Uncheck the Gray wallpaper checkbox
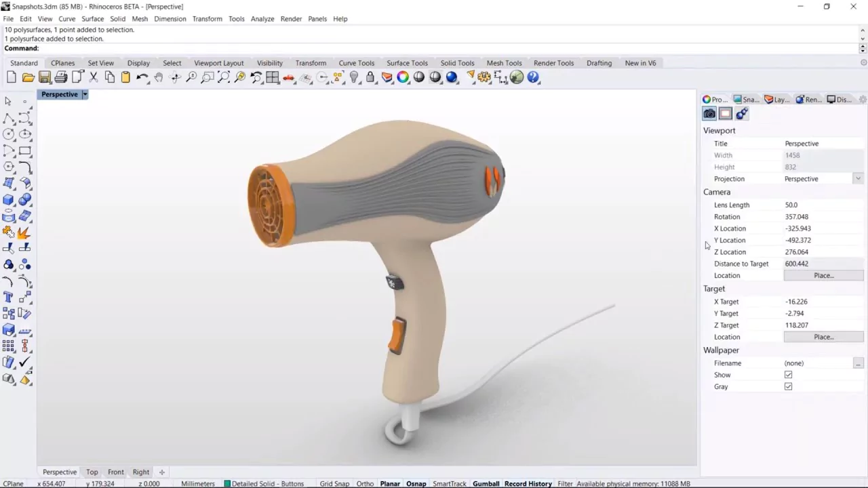 pyautogui.click(x=788, y=386)
